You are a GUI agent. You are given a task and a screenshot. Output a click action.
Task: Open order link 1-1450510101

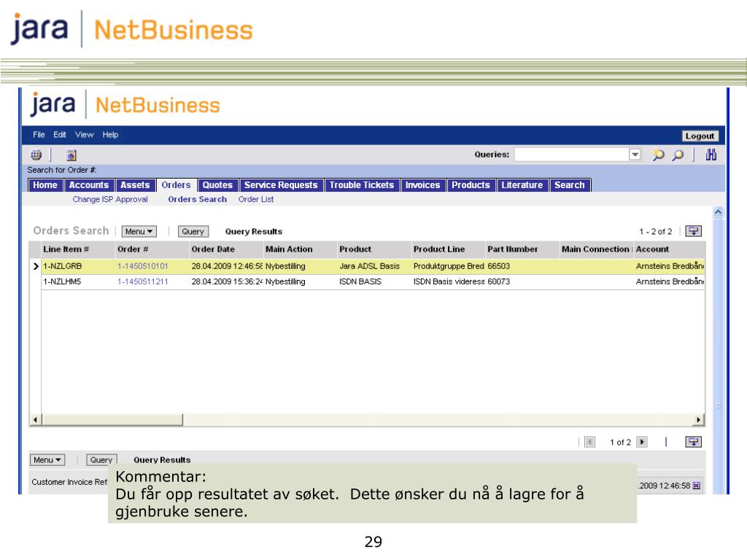(142, 266)
